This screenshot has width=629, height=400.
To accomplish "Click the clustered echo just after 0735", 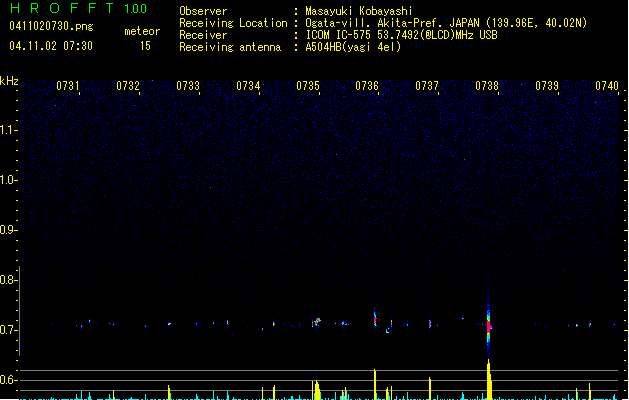I will tap(317, 322).
